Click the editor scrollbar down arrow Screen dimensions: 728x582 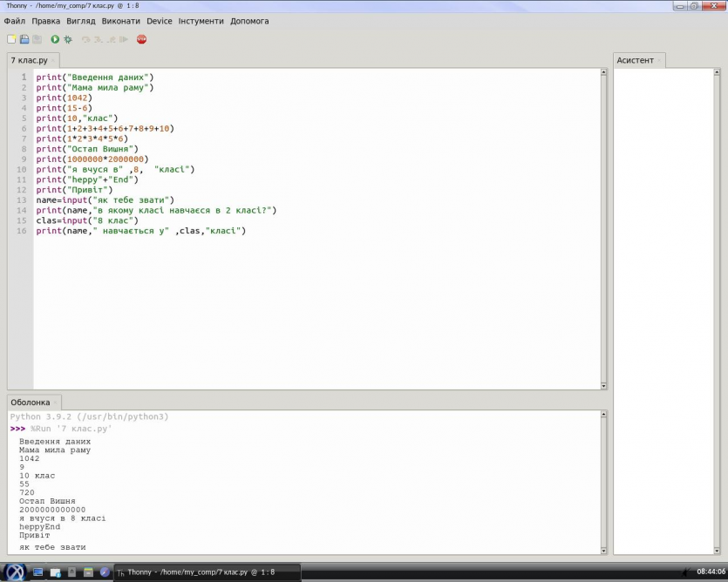603,385
